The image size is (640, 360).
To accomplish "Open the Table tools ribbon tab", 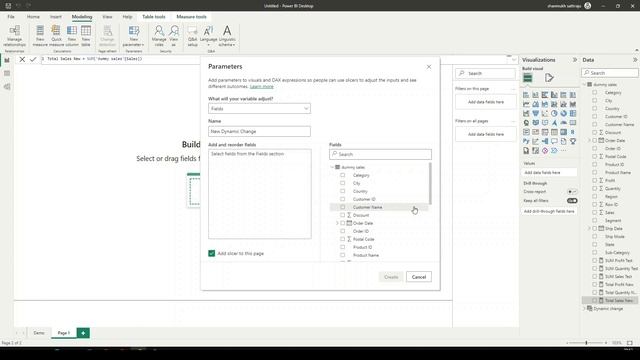I will point(154,17).
